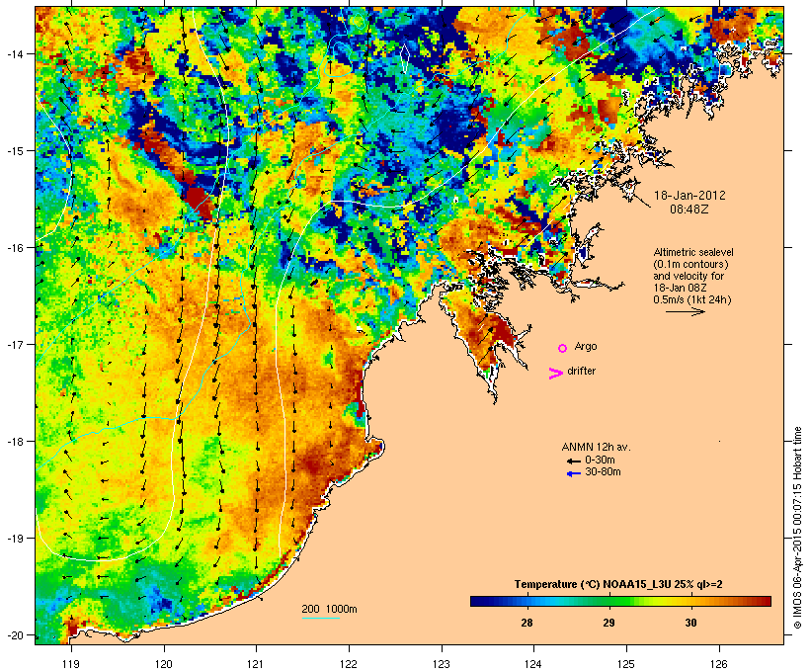
Task: Click the '120' longitude axis label
Action: (x=164, y=664)
